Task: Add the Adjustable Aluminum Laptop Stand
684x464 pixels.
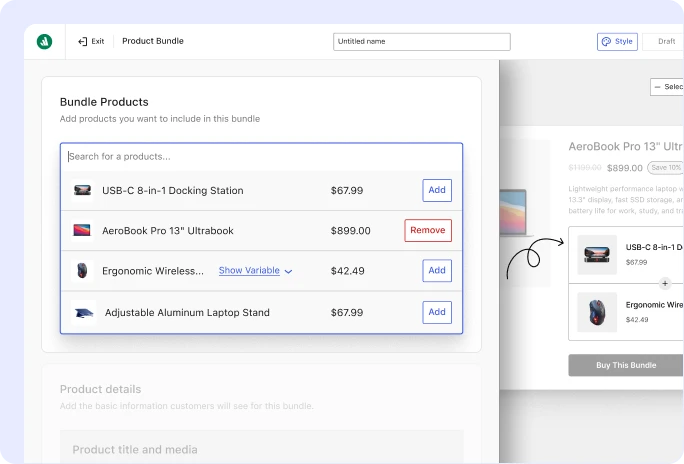Action: (437, 312)
